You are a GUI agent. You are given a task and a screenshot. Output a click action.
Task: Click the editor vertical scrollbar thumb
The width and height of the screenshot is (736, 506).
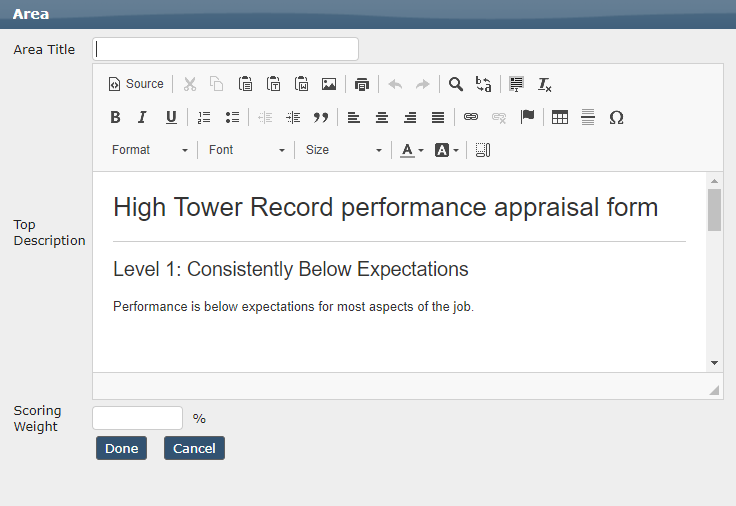pos(714,210)
